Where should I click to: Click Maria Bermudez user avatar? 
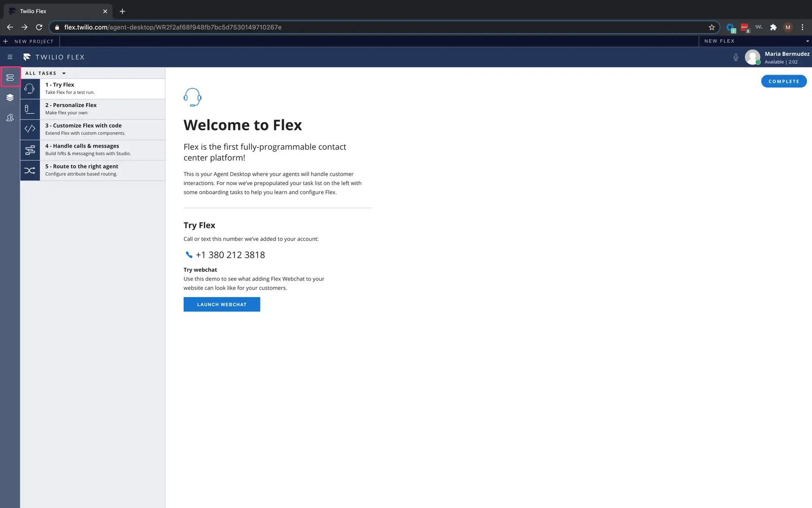(752, 57)
